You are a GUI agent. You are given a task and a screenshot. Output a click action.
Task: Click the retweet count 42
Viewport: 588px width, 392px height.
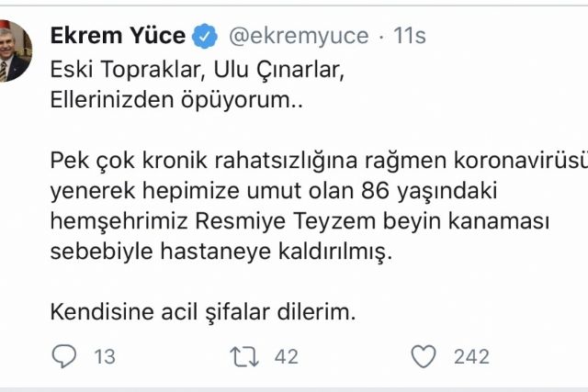tap(286, 356)
